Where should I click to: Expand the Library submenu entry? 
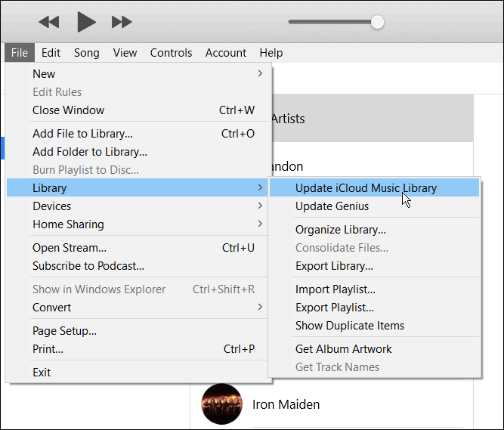click(x=138, y=187)
